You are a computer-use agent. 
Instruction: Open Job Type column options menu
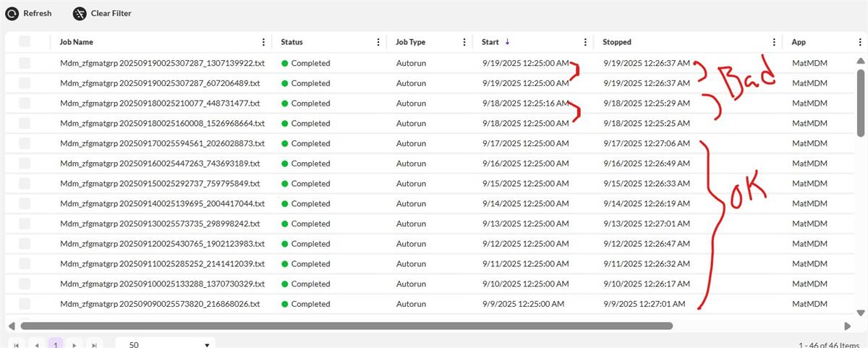(464, 42)
